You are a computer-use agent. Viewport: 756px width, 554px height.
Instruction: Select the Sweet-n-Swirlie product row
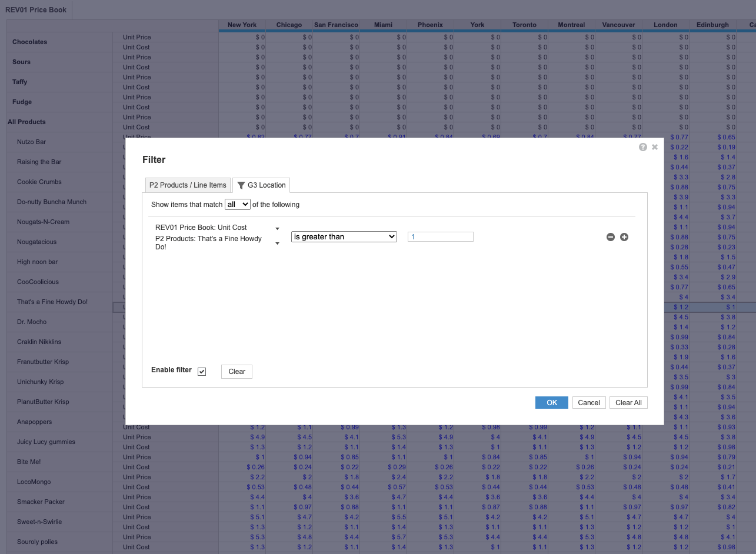(x=39, y=522)
